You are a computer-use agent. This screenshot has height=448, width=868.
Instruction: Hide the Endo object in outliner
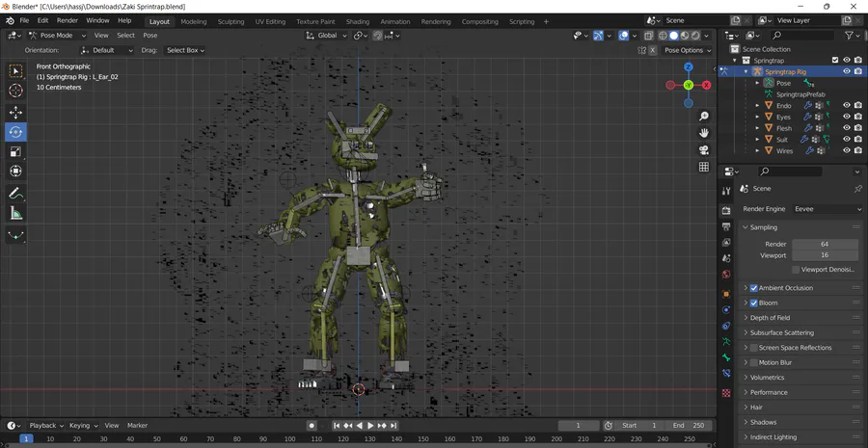847,105
